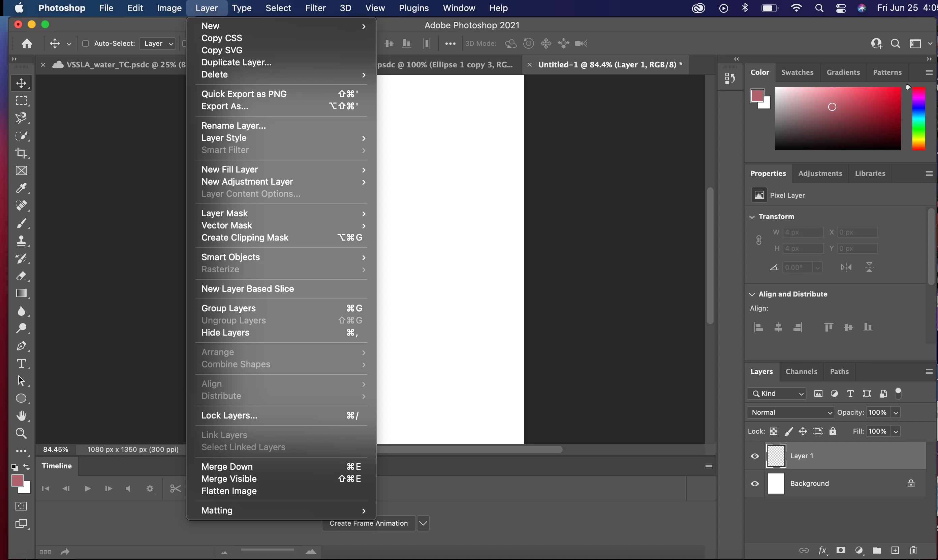Click Merge Down menu entry
This screenshot has width=938, height=560.
227,466
